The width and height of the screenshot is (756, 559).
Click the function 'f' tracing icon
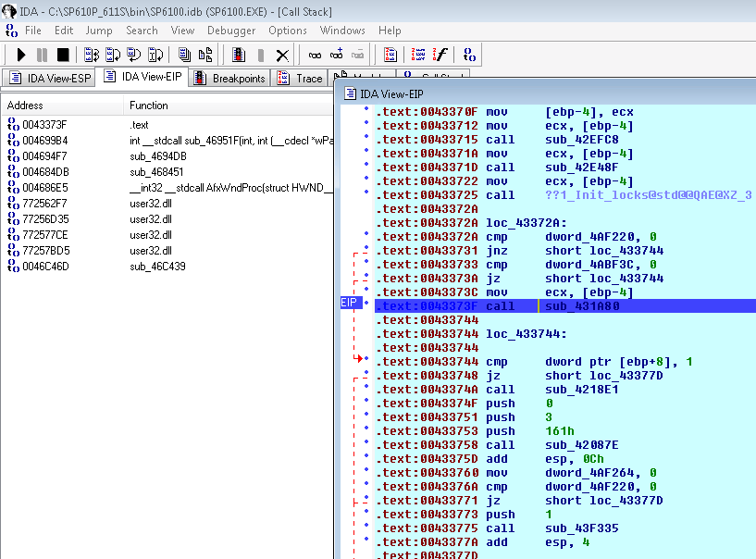[440, 55]
